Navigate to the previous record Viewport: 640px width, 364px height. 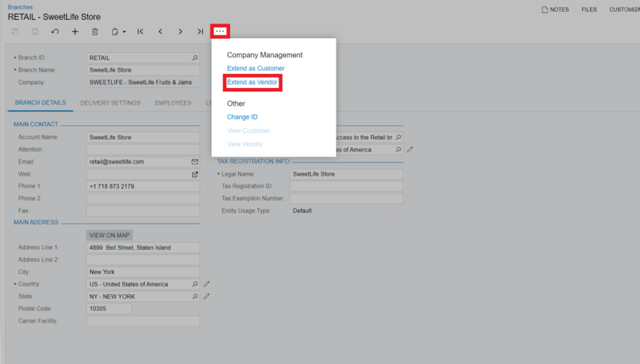160,31
